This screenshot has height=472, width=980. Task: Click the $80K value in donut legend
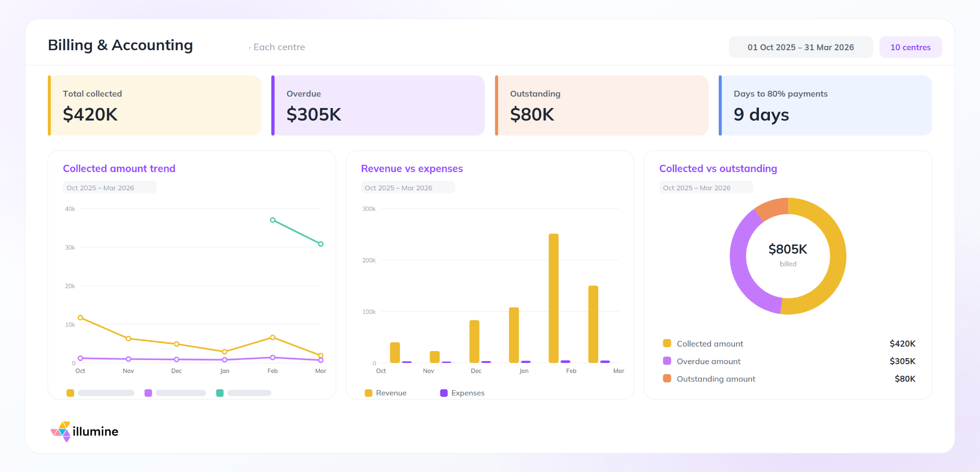tap(905, 379)
